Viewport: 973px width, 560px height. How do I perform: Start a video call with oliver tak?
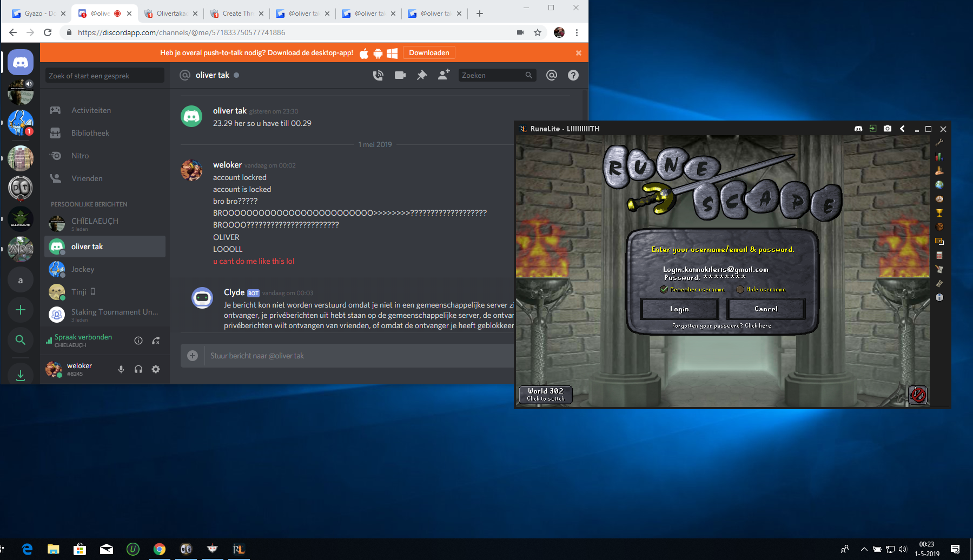pyautogui.click(x=400, y=75)
